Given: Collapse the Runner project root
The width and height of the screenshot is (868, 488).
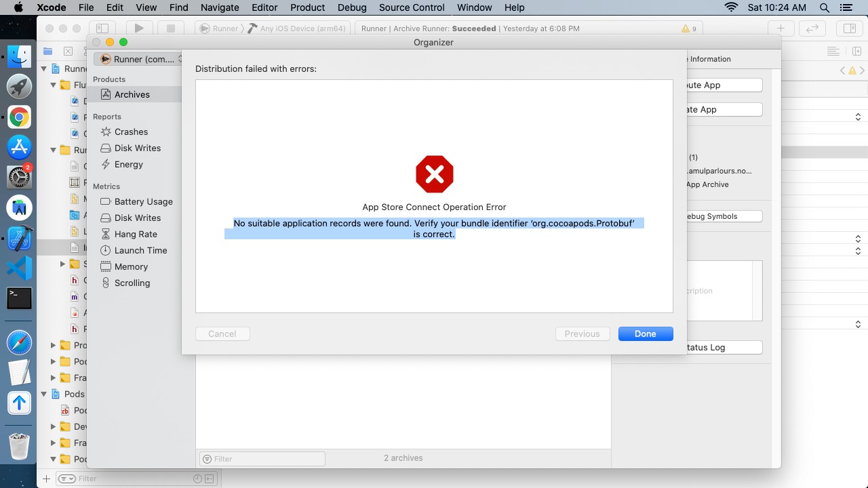Looking at the screenshot, I should 44,68.
